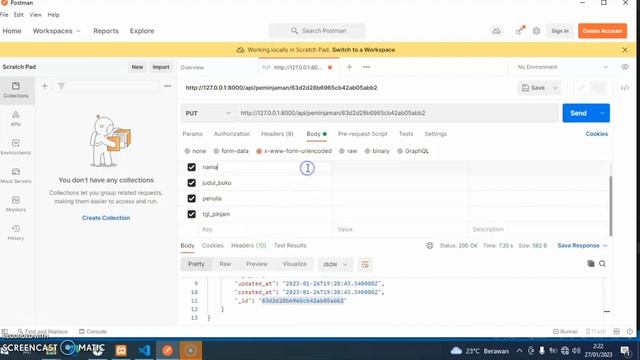640x360 pixels.
Task: Click the Sign In button
Action: click(560, 31)
